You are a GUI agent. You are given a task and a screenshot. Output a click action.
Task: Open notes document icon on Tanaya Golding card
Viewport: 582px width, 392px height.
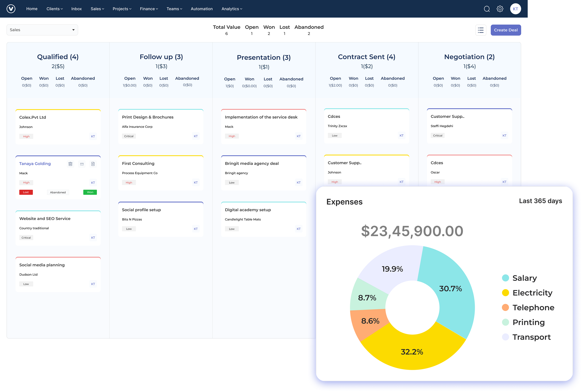pos(93,164)
